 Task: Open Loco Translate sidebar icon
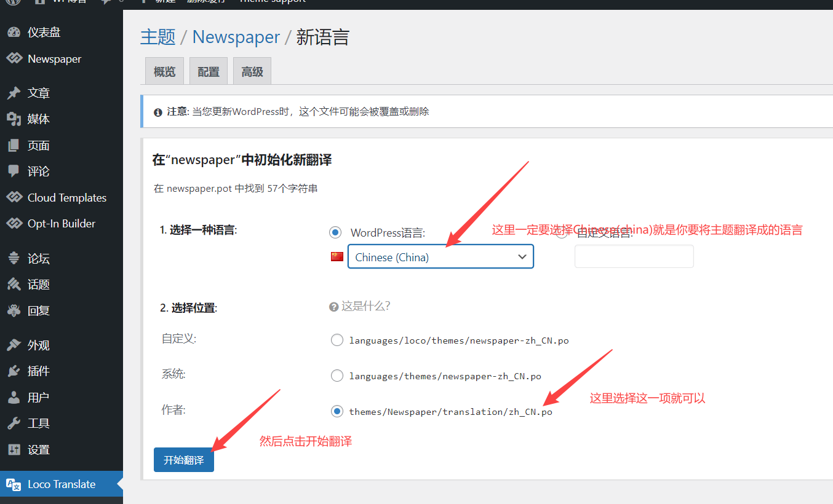coord(14,484)
